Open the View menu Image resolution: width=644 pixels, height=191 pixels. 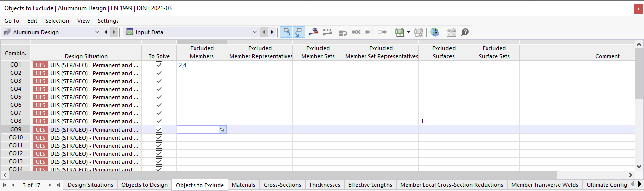click(x=83, y=21)
